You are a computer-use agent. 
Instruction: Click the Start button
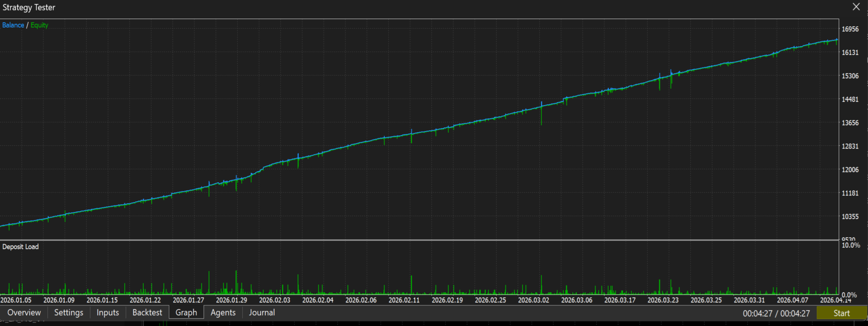coord(841,313)
